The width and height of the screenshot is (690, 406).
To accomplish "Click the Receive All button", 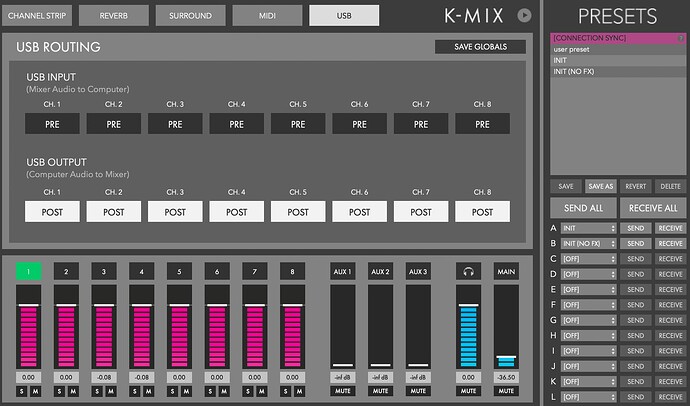I will 653,208.
